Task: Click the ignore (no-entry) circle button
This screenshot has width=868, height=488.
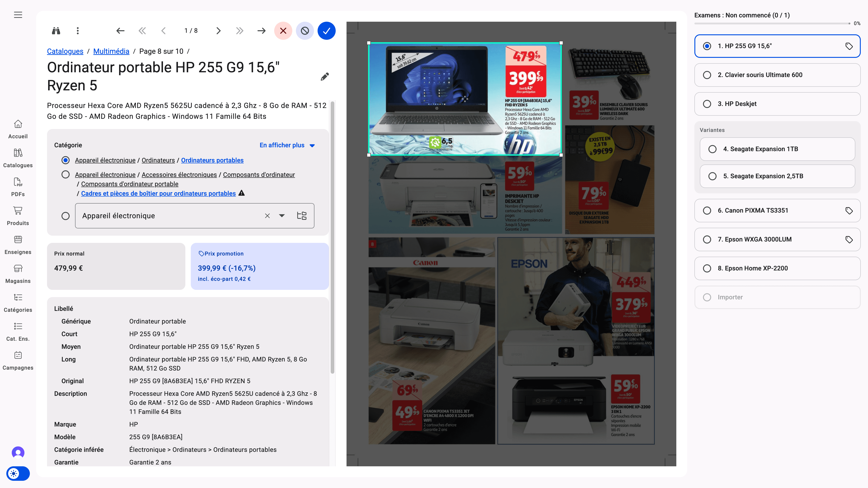Action: [x=305, y=31]
